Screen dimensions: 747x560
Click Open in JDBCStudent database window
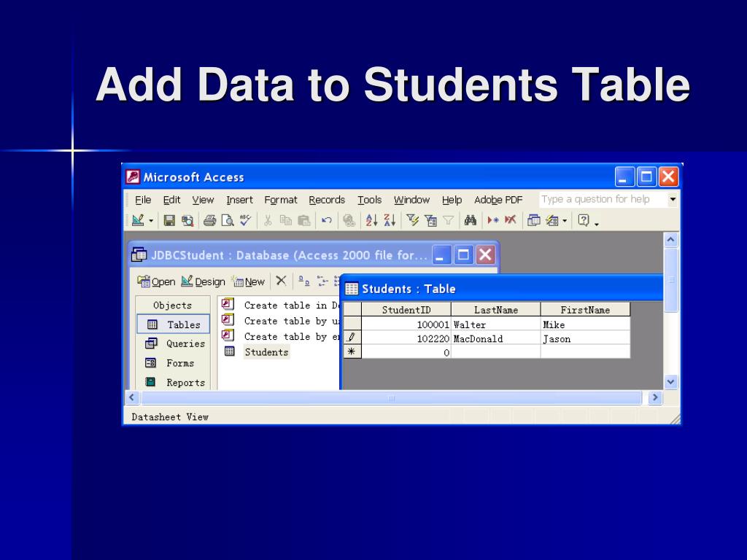click(x=156, y=282)
